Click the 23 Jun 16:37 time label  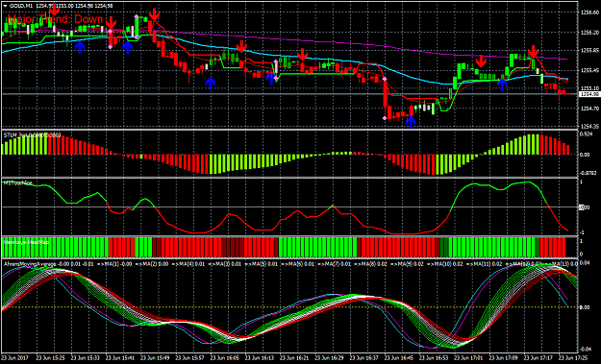click(x=364, y=358)
